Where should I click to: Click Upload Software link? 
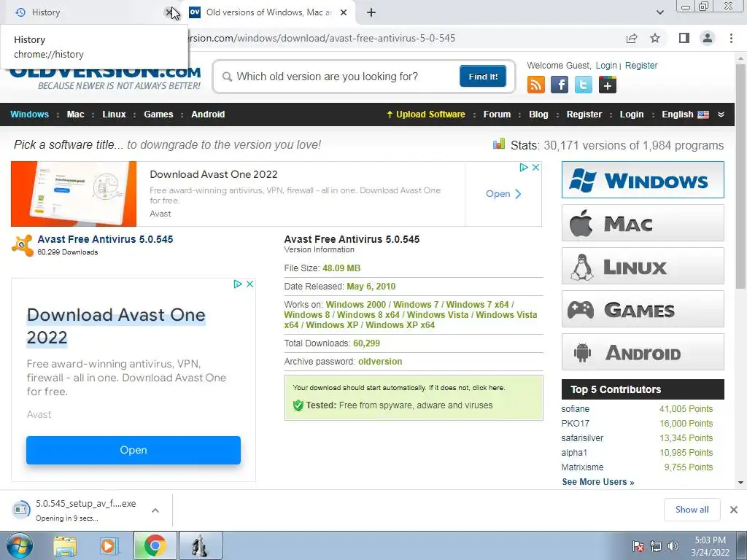425,114
